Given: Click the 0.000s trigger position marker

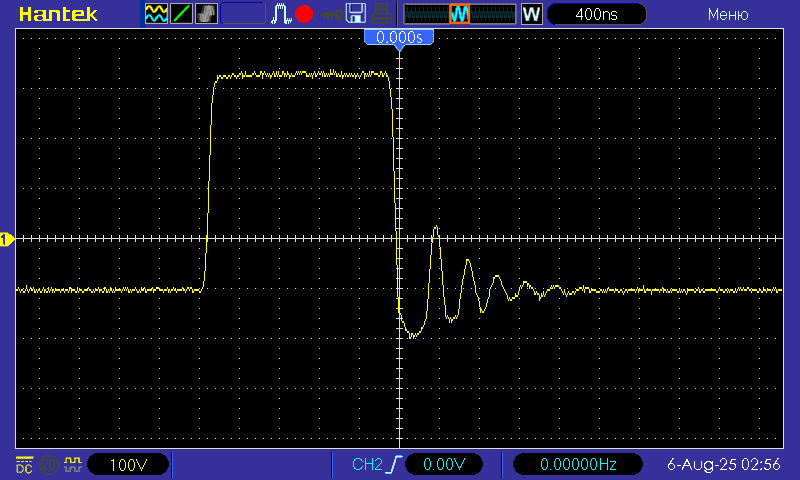Looking at the screenshot, I should (x=399, y=38).
